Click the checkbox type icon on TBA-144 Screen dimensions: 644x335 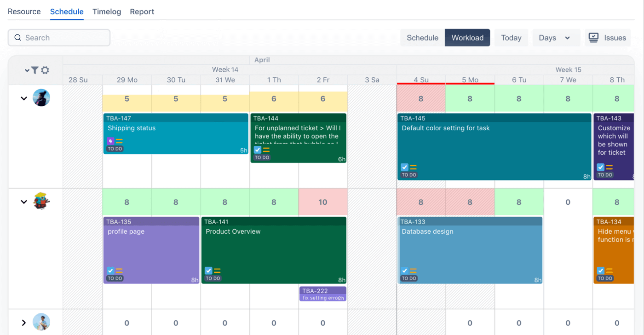click(257, 150)
